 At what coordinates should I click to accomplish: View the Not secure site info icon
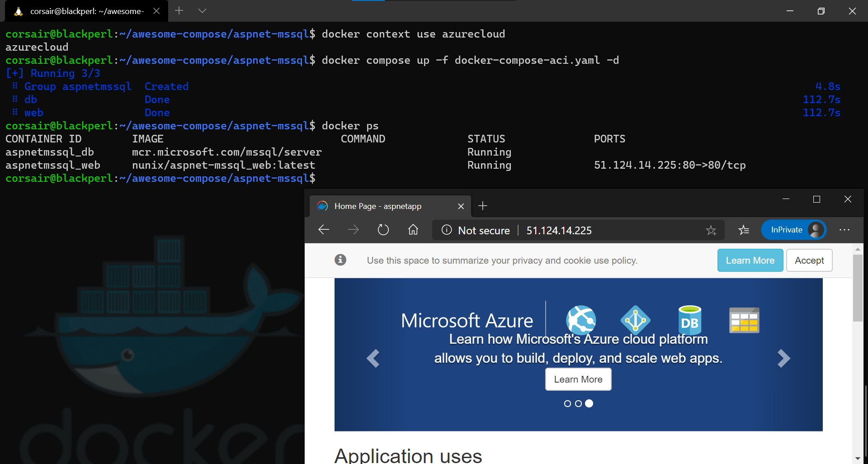tap(447, 230)
